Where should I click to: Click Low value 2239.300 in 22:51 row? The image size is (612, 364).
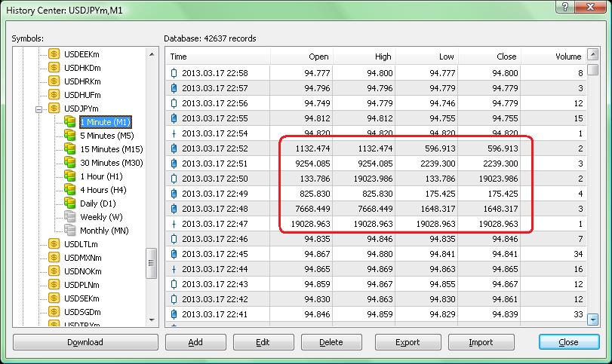tap(438, 164)
